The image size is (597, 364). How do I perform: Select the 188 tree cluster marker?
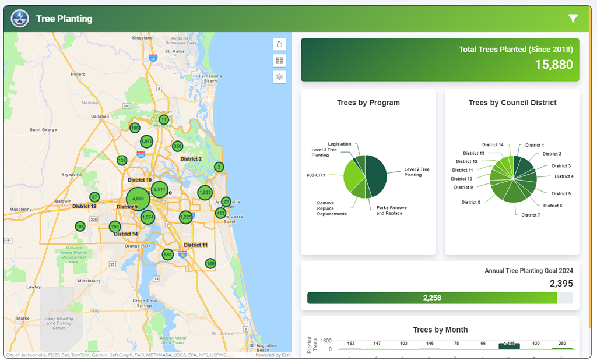pos(135,128)
